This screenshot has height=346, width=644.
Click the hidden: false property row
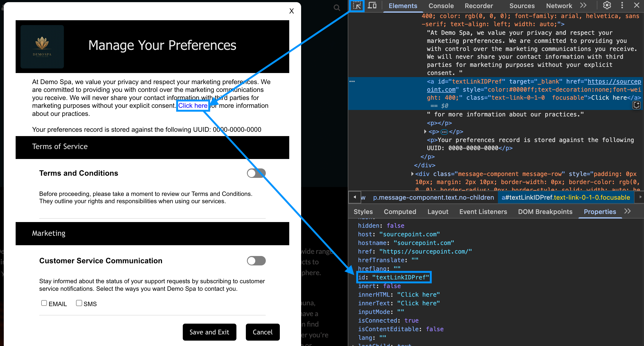[381, 226]
